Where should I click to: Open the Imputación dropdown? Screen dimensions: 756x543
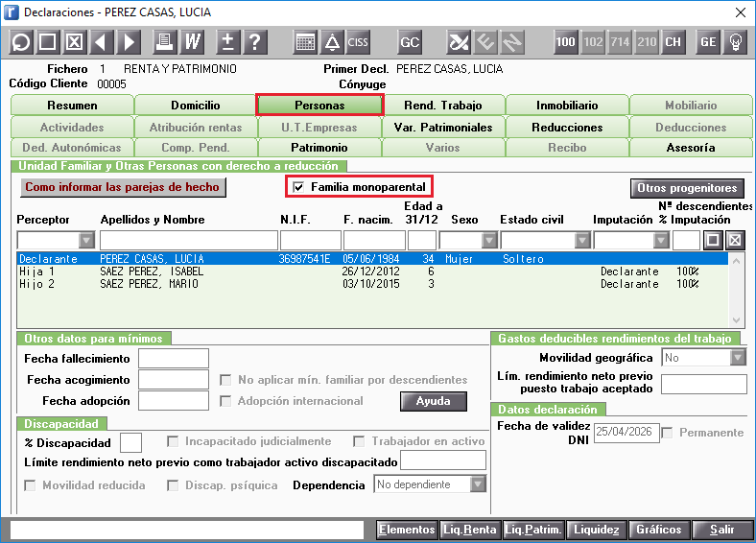pyautogui.click(x=660, y=240)
